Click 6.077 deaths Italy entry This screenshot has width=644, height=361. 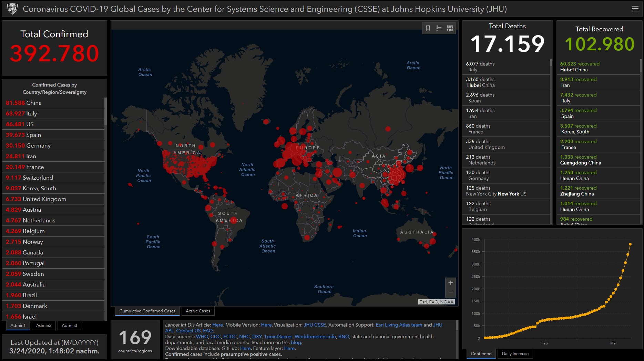(x=506, y=67)
